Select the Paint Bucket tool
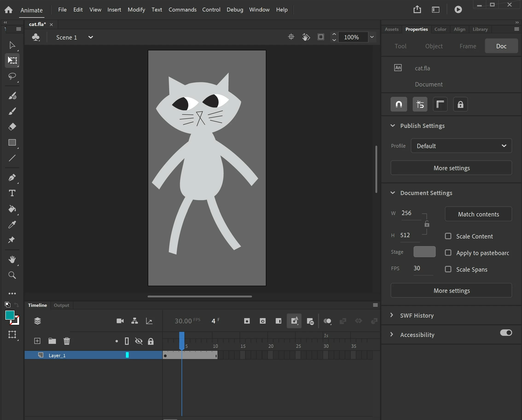This screenshot has height=420, width=522. [12, 209]
